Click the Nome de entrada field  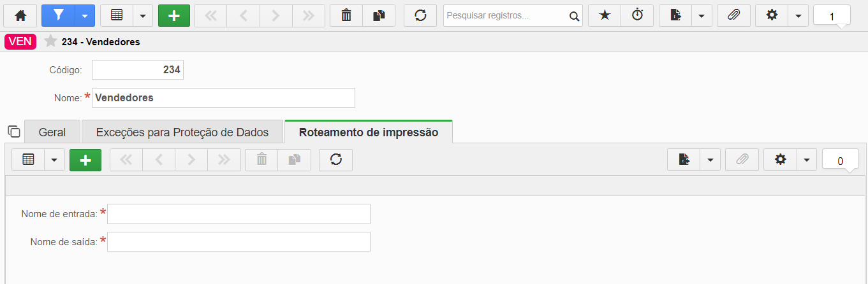[239, 214]
